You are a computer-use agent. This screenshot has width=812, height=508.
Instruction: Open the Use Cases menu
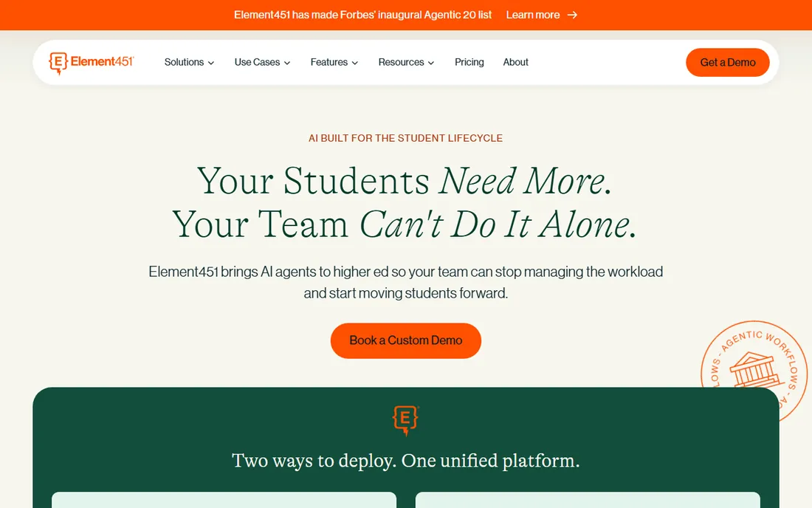(x=262, y=62)
